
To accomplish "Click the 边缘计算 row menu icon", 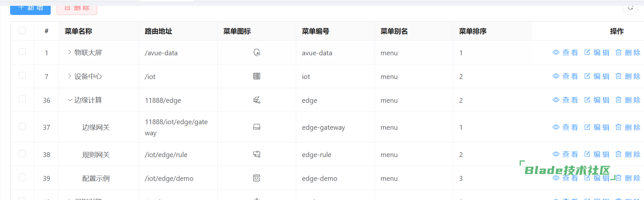I will click(x=257, y=100).
